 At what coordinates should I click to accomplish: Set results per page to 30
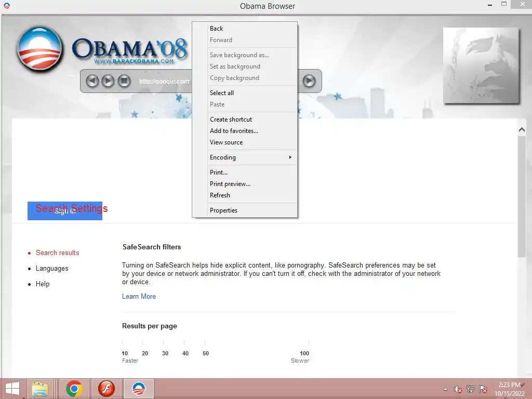pyautogui.click(x=165, y=353)
